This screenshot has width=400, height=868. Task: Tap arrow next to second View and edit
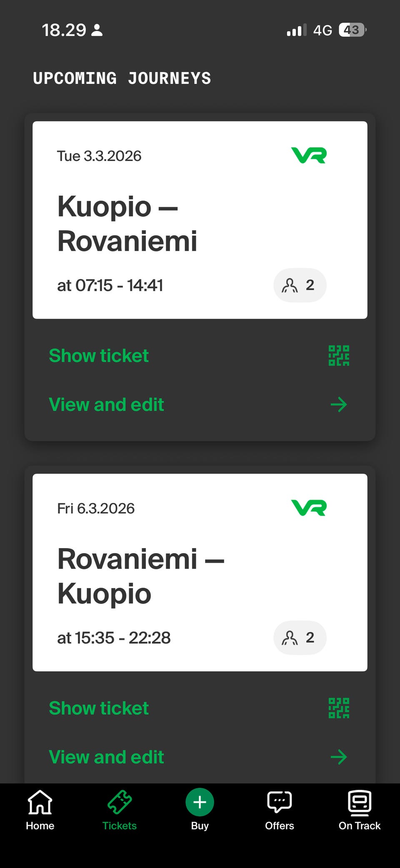339,757
